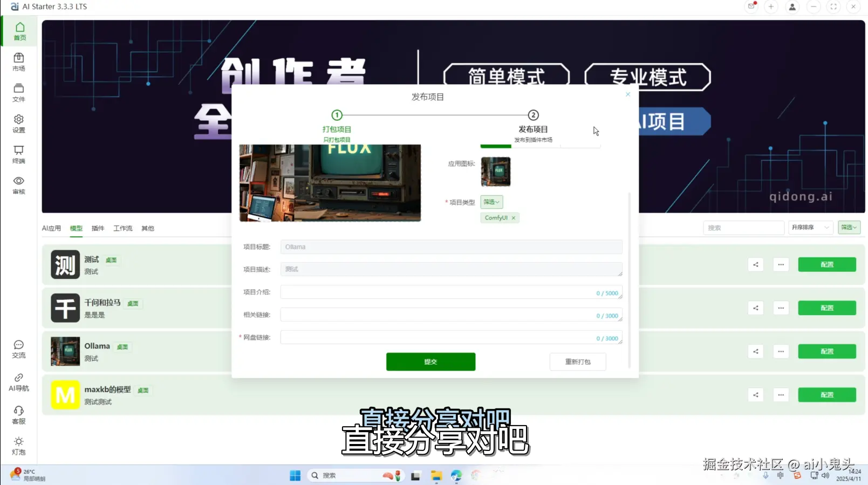
Task: Open the 交流 chat icon in sidebar
Action: [x=19, y=349]
